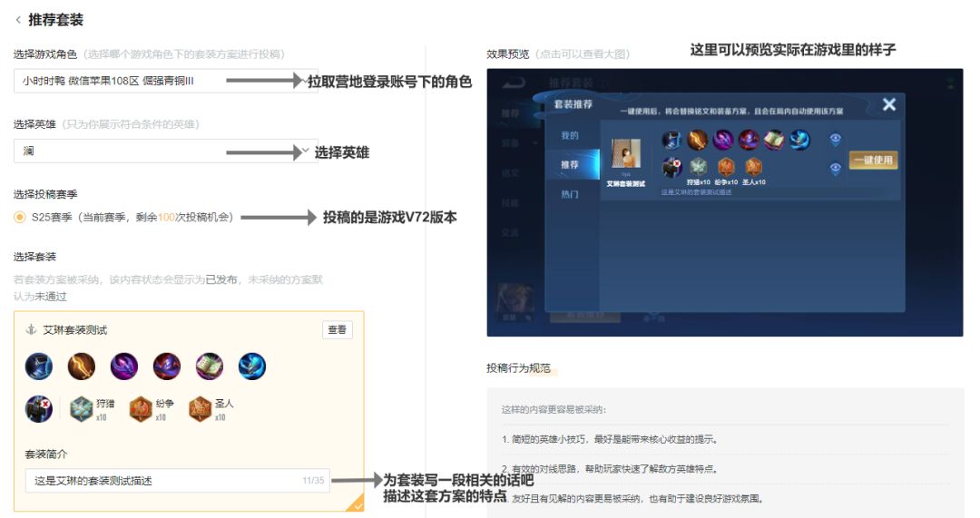
Task: Click guideline 1 about 简短的英雄小技巧
Action: click(610, 439)
